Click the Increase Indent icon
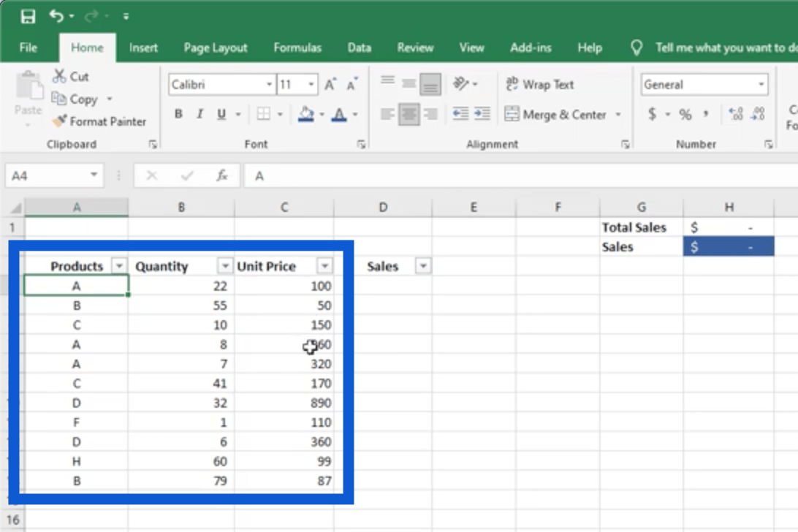798x532 pixels. (482, 114)
